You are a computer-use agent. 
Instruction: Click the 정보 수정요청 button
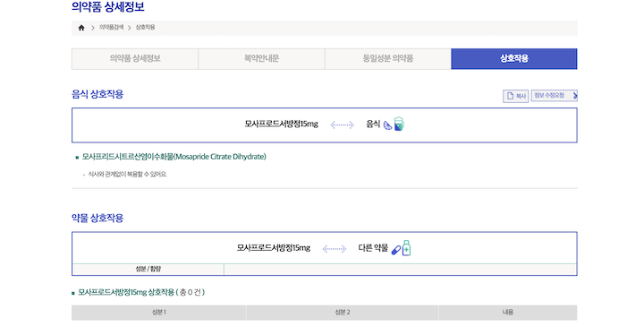coord(554,96)
